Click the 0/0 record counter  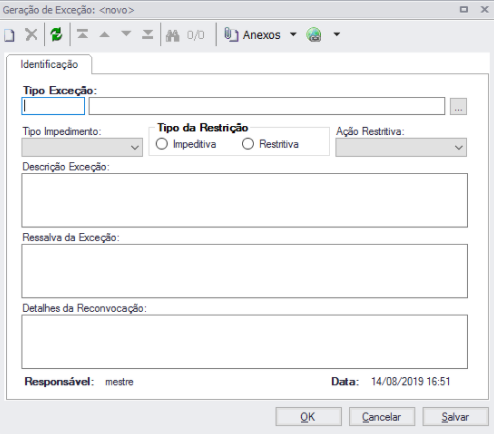pos(195,35)
